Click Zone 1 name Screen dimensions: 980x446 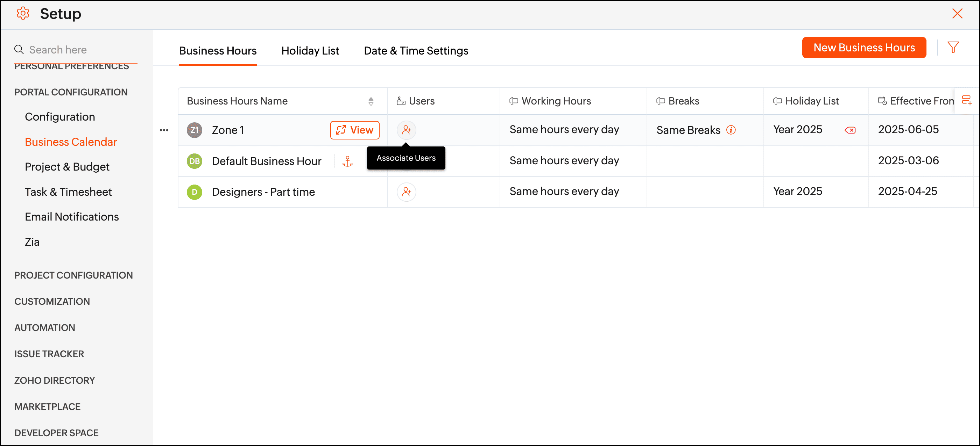(x=227, y=130)
